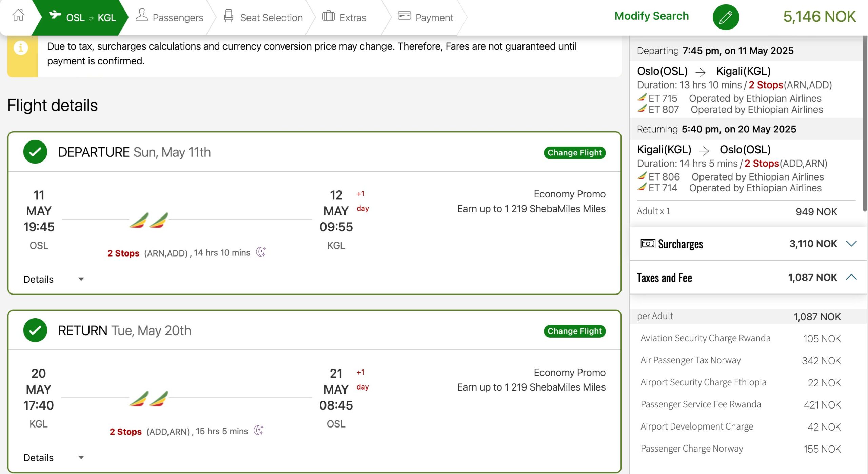The width and height of the screenshot is (868, 474).
Task: Open the Passengers step tab
Action: tap(170, 17)
